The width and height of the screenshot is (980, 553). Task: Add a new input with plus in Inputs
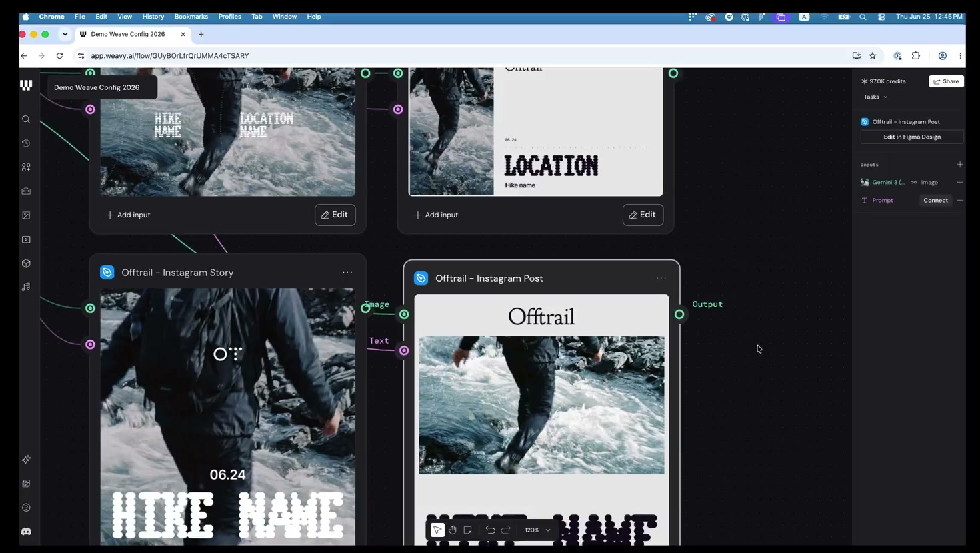pos(960,164)
